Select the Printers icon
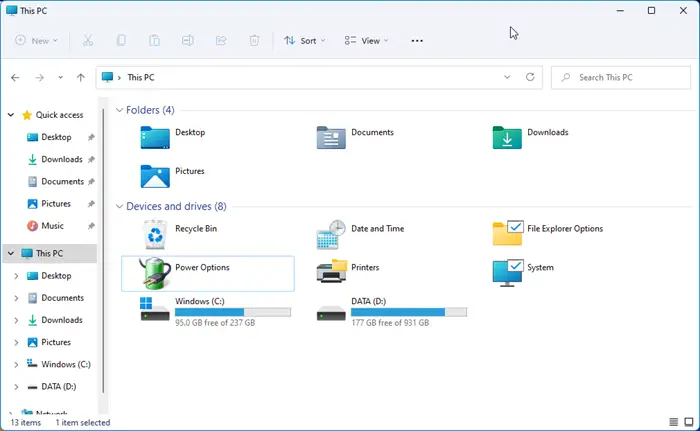Screen dimensions: 700x431 pos(332,271)
